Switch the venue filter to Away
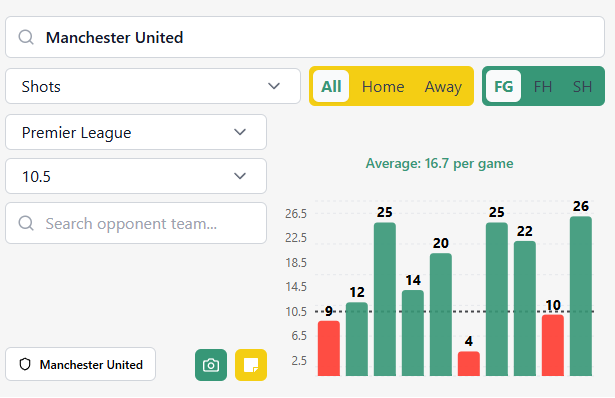The width and height of the screenshot is (615, 398). (x=443, y=86)
